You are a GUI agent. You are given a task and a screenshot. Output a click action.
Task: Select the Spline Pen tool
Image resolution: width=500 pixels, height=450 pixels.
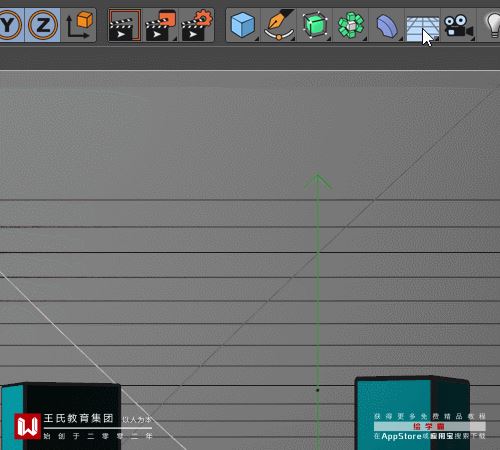point(279,25)
